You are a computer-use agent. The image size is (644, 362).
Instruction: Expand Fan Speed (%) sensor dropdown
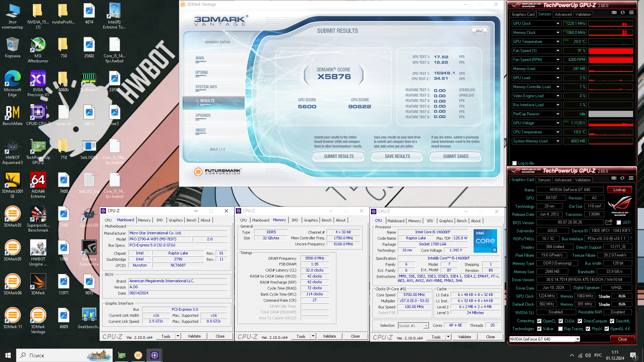coord(558,51)
